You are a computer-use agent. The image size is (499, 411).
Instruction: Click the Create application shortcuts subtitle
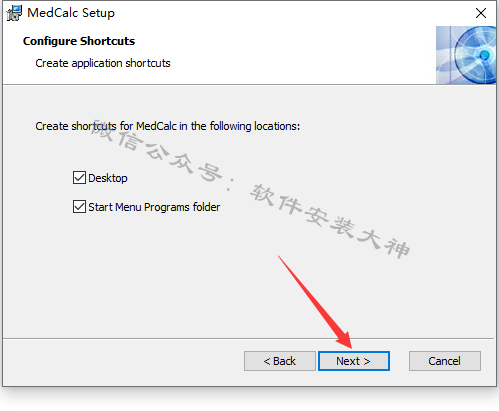[103, 63]
